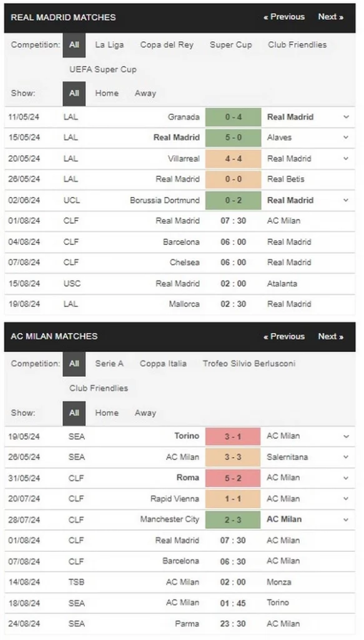Expand the Rapid Vienna match row chevron

[x=346, y=499]
